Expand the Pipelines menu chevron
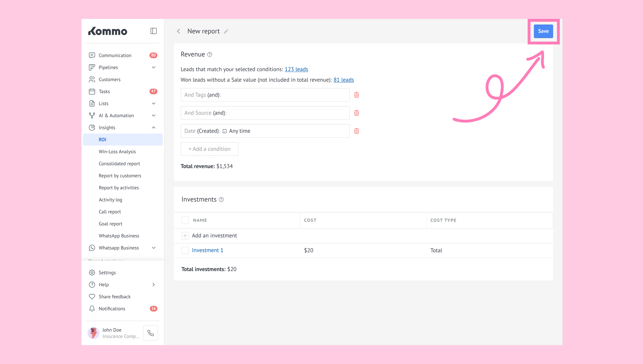Screen dimensions: 643x364 coord(154,68)
